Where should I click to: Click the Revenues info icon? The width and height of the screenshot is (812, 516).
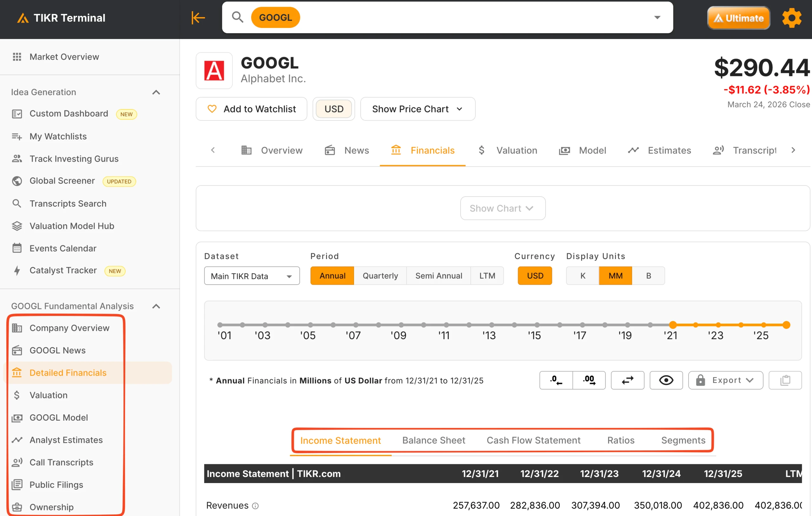(x=256, y=506)
